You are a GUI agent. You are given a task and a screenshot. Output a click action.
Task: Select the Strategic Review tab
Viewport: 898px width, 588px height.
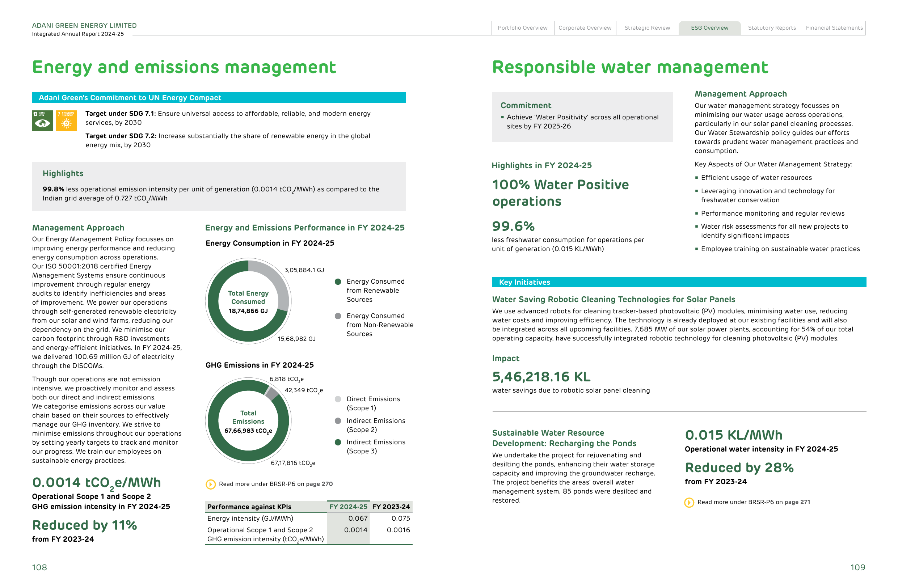pyautogui.click(x=647, y=28)
